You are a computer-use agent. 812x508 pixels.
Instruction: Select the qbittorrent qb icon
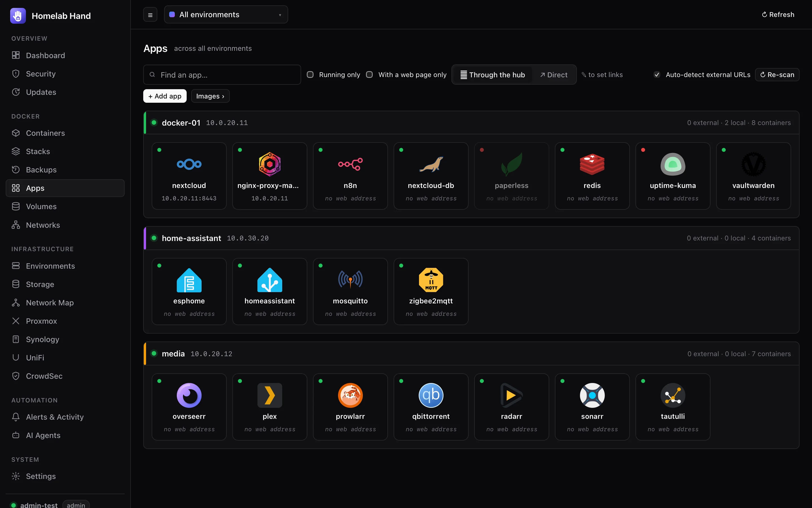coord(431,395)
